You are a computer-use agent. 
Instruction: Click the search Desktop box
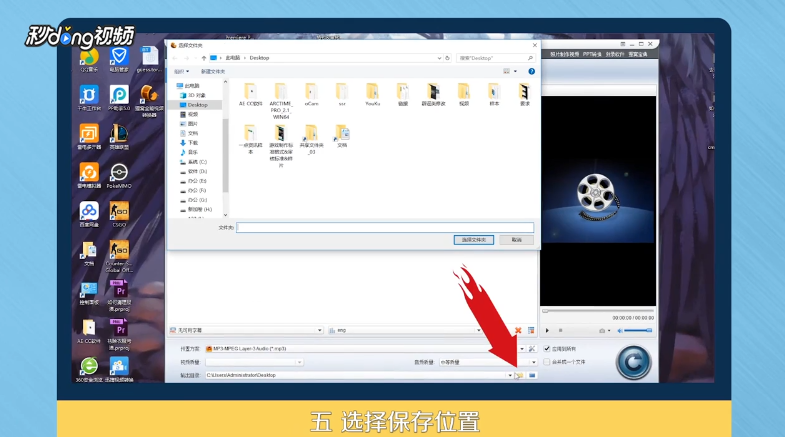495,58
